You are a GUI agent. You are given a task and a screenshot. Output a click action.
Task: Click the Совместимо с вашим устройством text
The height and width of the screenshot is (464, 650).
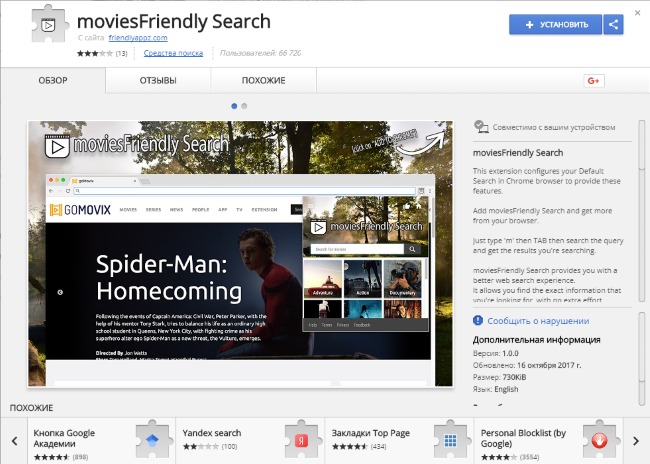tap(554, 127)
